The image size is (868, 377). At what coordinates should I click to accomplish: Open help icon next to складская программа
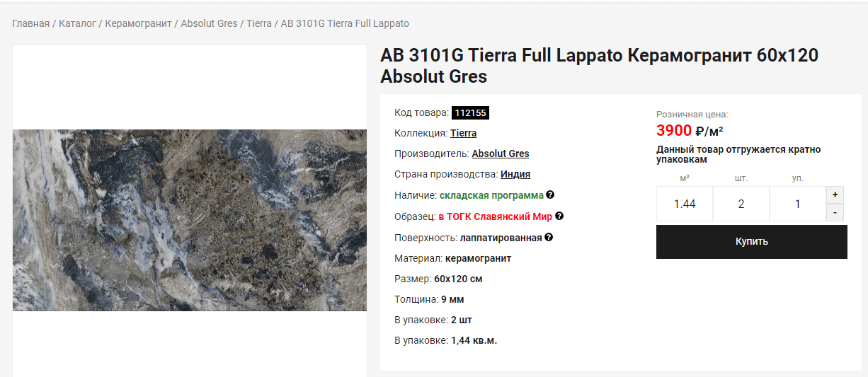[550, 195]
